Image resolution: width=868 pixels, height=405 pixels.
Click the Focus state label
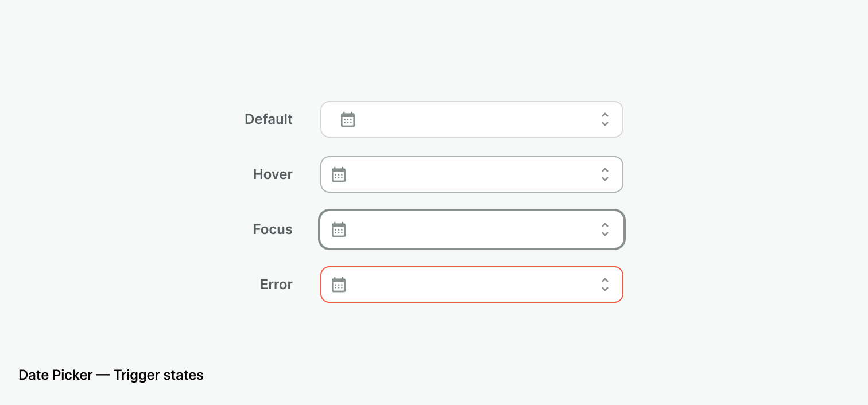[x=273, y=229]
